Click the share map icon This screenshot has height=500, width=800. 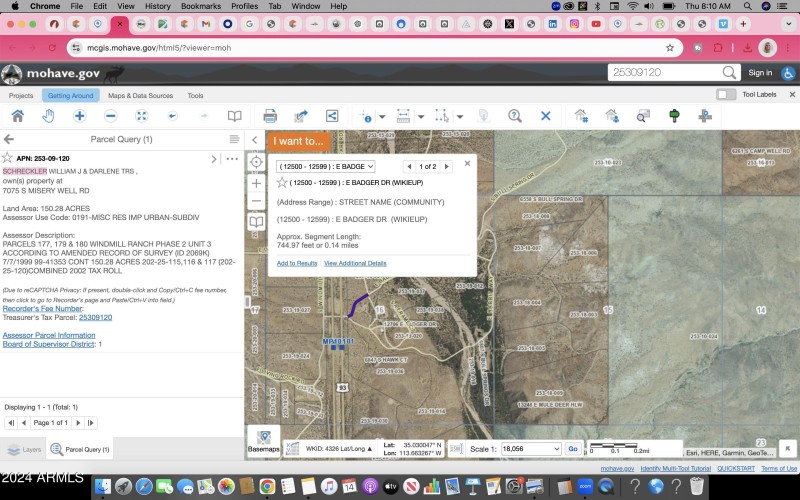(332, 116)
